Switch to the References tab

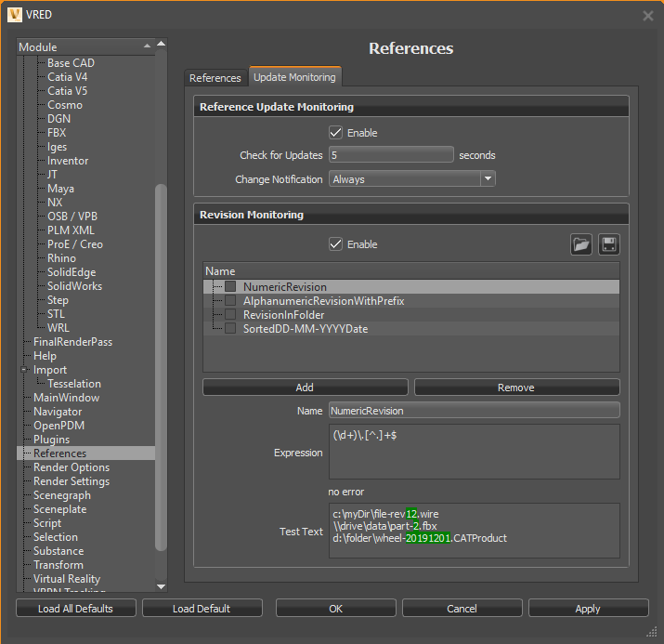pyautogui.click(x=215, y=78)
